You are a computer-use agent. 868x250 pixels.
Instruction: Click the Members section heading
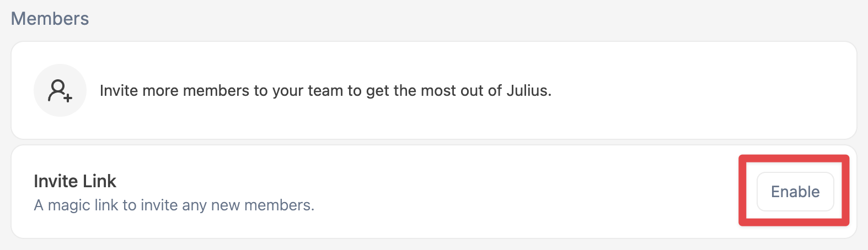[50, 19]
